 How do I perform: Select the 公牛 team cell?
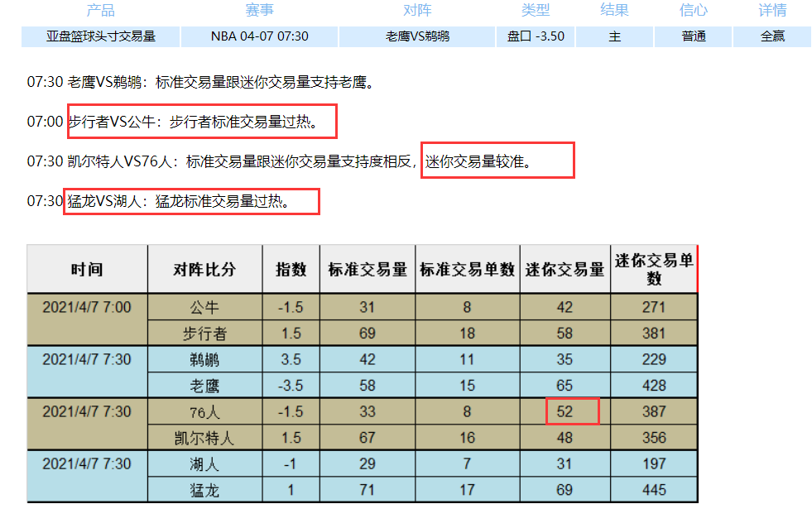coord(204,308)
